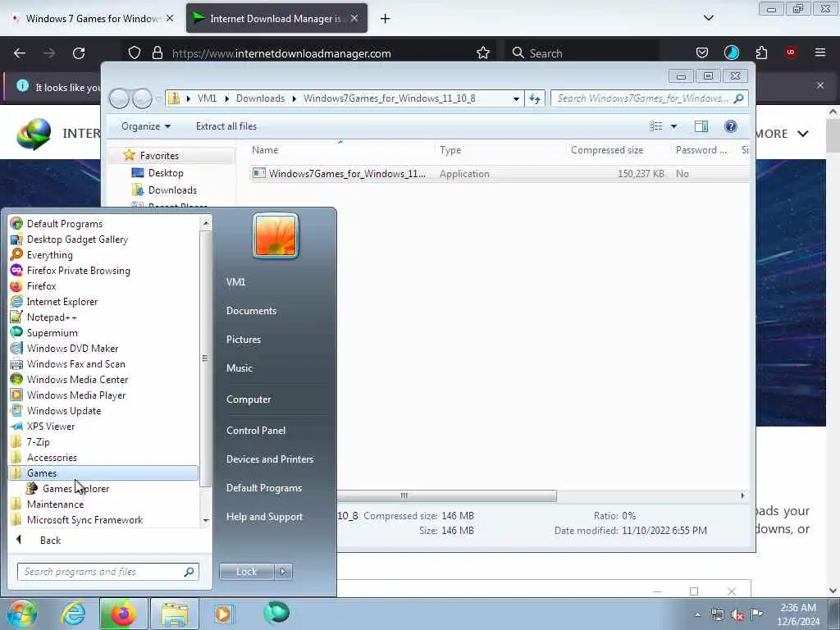The width and height of the screenshot is (840, 630).
Task: Select the Internet Download Manager tab
Action: pyautogui.click(x=276, y=19)
